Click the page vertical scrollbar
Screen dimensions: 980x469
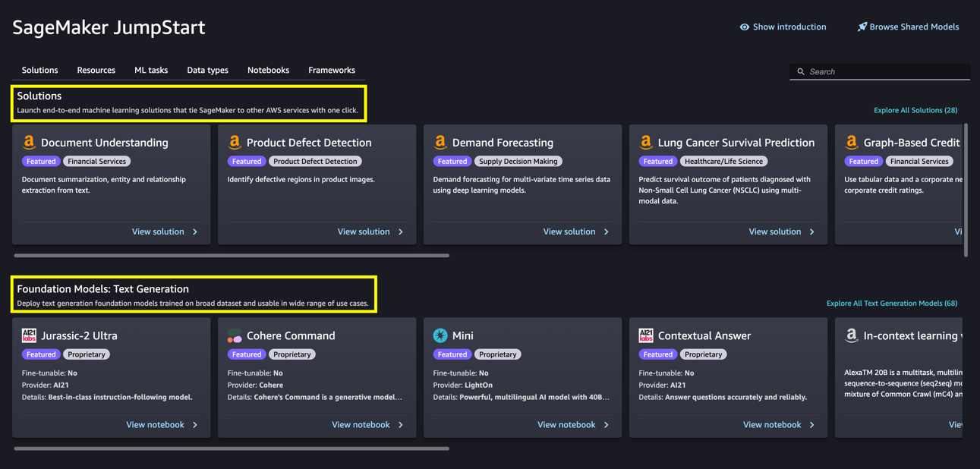coord(966,190)
